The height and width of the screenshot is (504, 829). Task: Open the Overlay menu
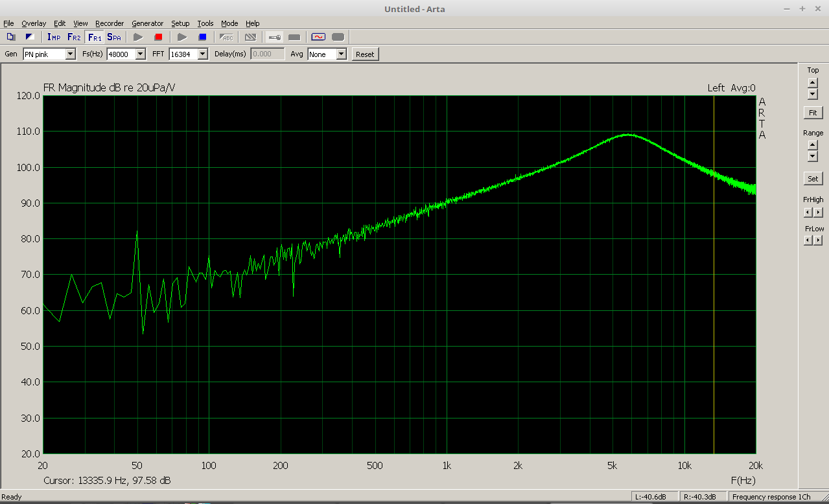pos(34,23)
